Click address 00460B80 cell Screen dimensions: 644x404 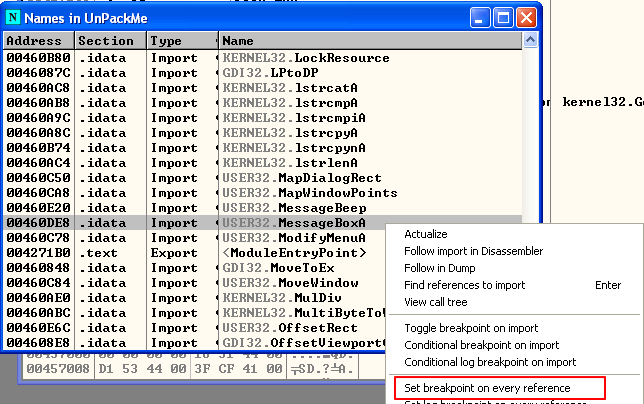click(x=39, y=57)
